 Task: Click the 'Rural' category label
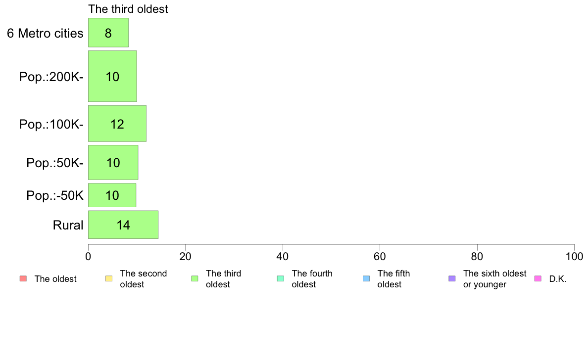[x=68, y=225]
